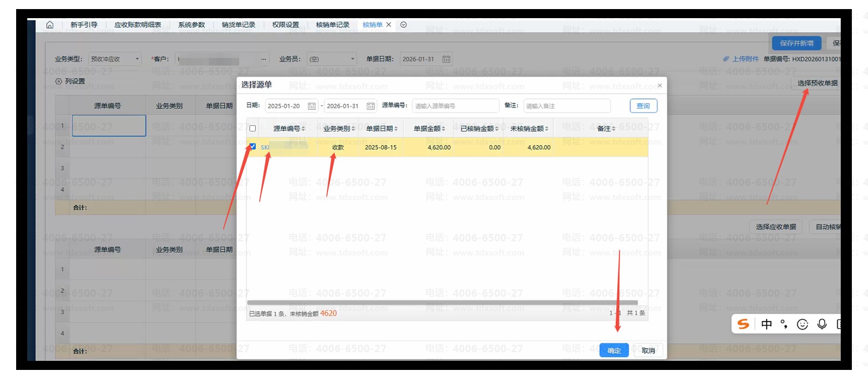
Task: Click the microphone icon on IME bar
Action: (x=822, y=324)
